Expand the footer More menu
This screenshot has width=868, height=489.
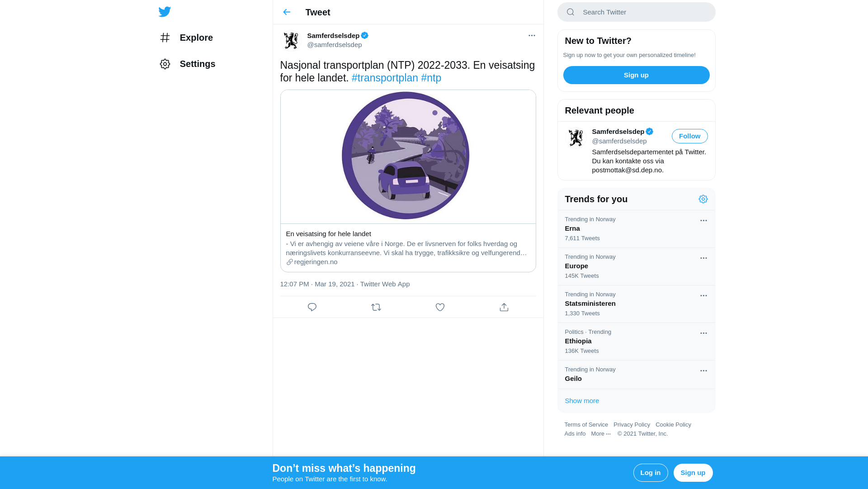click(x=601, y=434)
